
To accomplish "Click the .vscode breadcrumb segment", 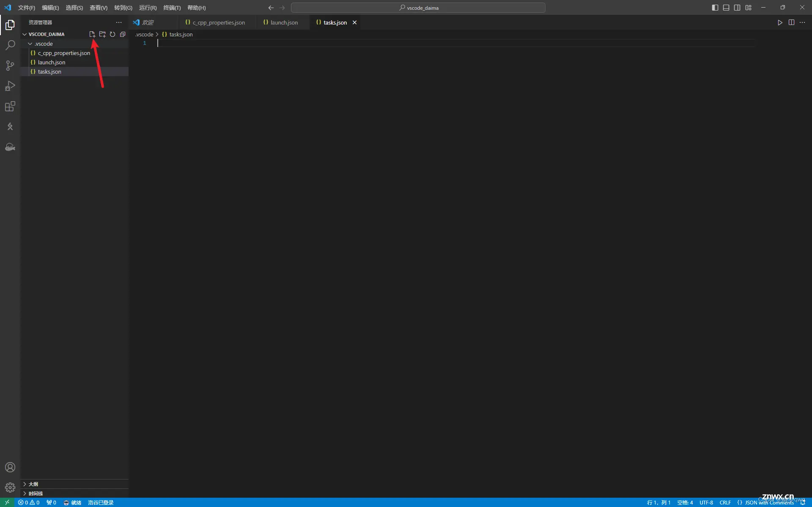I will 144,34.
